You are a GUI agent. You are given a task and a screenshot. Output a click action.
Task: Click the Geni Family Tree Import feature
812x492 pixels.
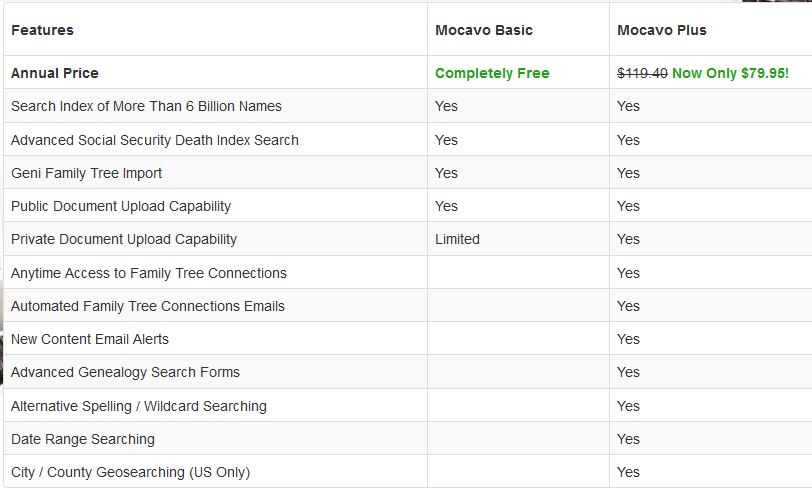point(87,173)
